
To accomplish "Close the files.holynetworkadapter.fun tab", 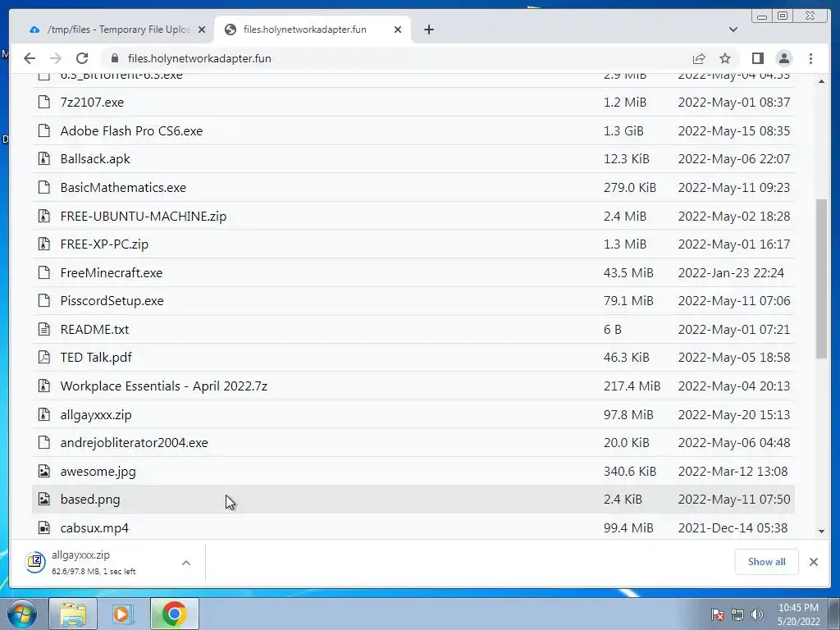I will [x=398, y=30].
